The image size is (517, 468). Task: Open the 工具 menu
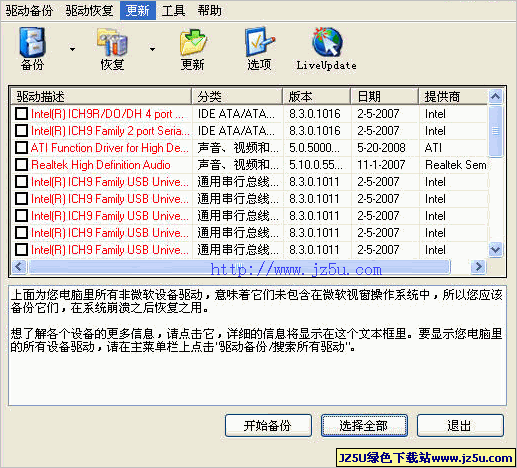(173, 11)
